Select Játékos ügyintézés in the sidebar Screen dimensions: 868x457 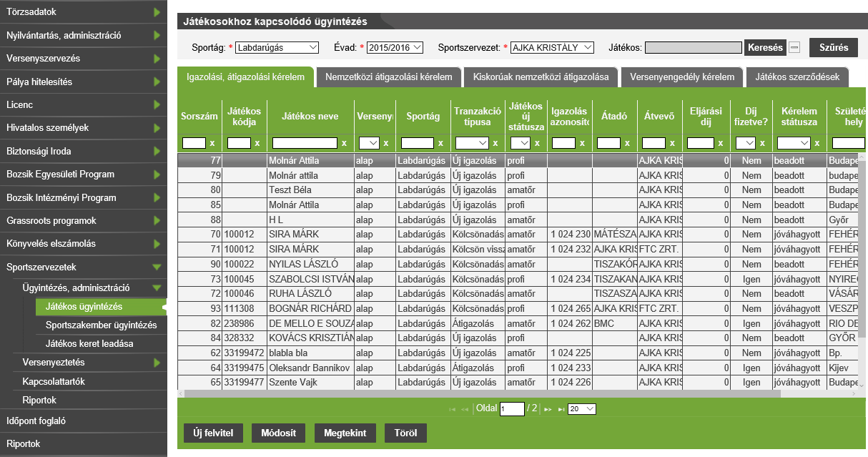[x=100, y=307]
